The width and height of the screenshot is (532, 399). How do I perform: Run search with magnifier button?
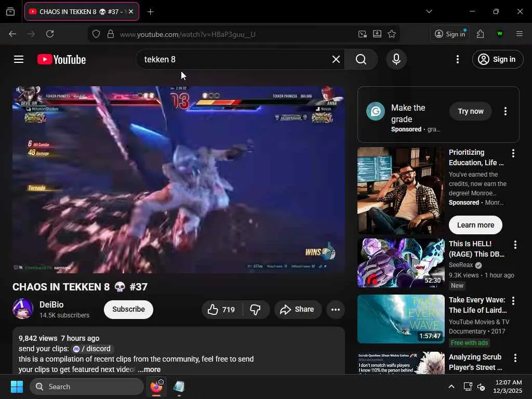(361, 59)
